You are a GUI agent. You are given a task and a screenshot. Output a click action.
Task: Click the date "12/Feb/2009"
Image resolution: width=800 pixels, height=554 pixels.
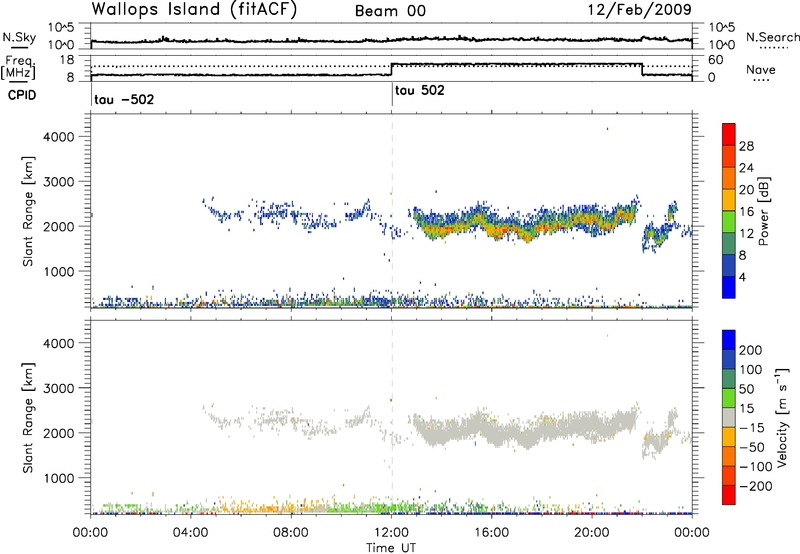639,9
